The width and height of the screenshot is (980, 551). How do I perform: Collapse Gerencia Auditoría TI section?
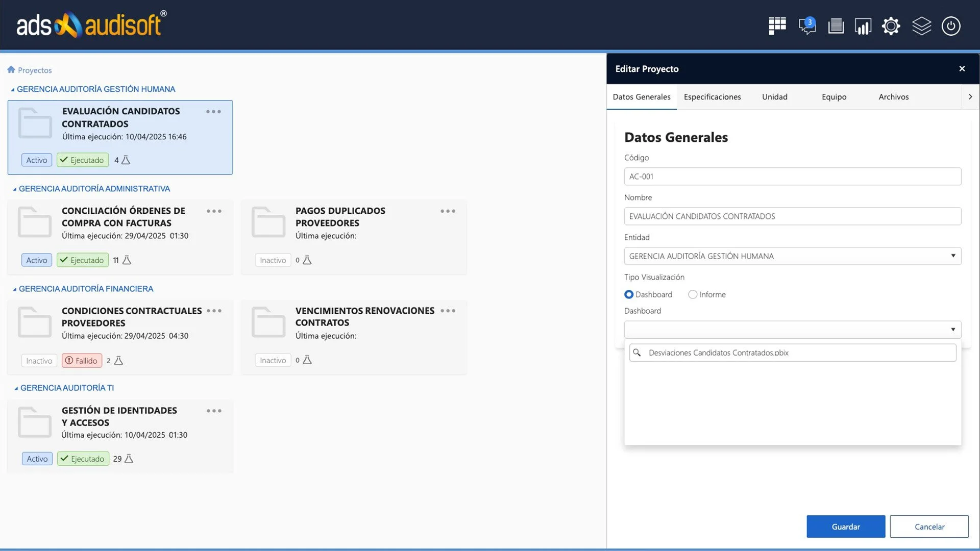(x=16, y=388)
